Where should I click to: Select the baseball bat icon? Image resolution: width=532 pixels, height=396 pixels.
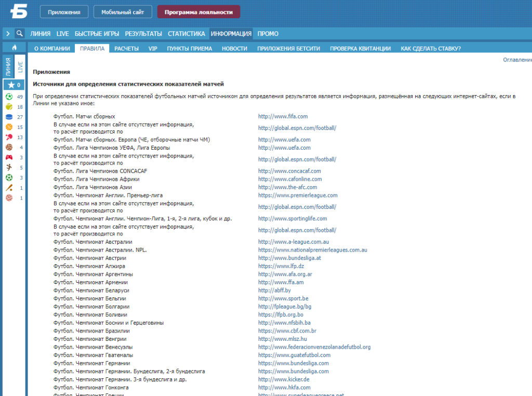[9, 188]
